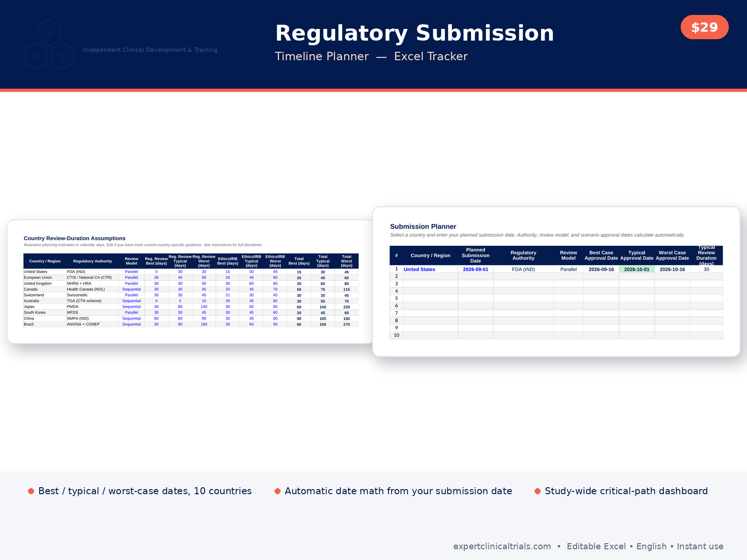This screenshot has height=560, width=747.
Task: Select row number 5 in Submission Planner
Action: 396,298
